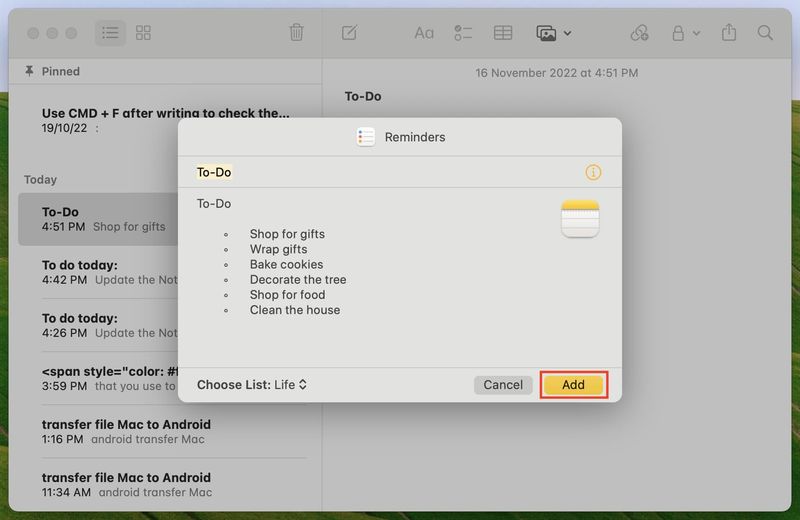The height and width of the screenshot is (520, 800).
Task: Click the info icon in Reminders dialog
Action: [593, 172]
